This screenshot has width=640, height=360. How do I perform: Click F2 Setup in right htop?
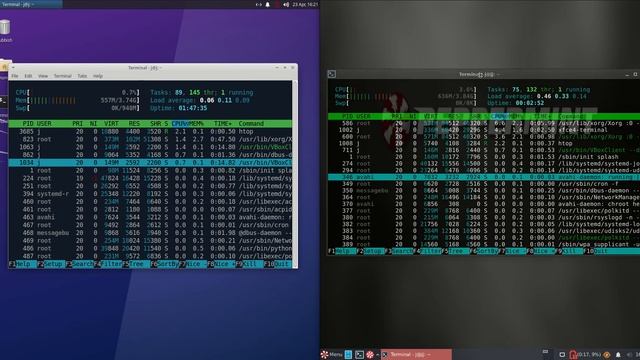pos(370,251)
